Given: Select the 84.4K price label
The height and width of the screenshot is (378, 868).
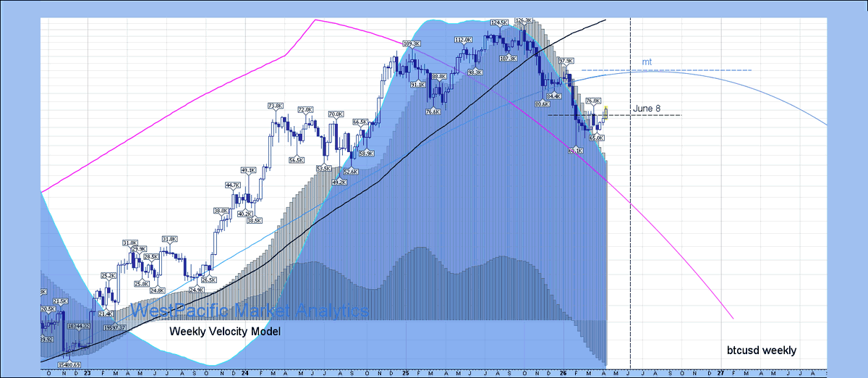Looking at the screenshot, I should tap(554, 96).
